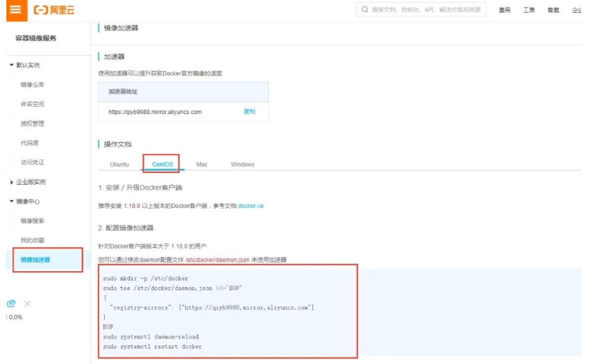
Task: Click the line 'sudo mkdir -p /etc/docker'
Action: coord(146,278)
